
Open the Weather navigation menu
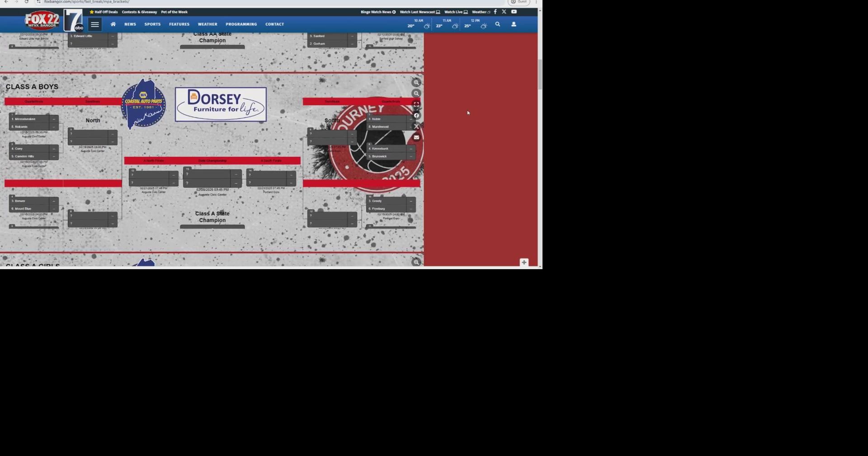(x=208, y=24)
